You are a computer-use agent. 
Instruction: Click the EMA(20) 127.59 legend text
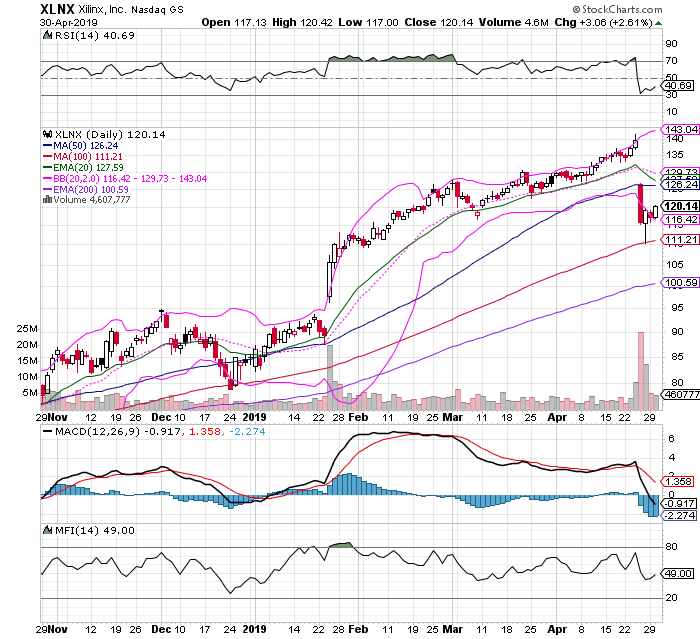pyautogui.click(x=88, y=167)
